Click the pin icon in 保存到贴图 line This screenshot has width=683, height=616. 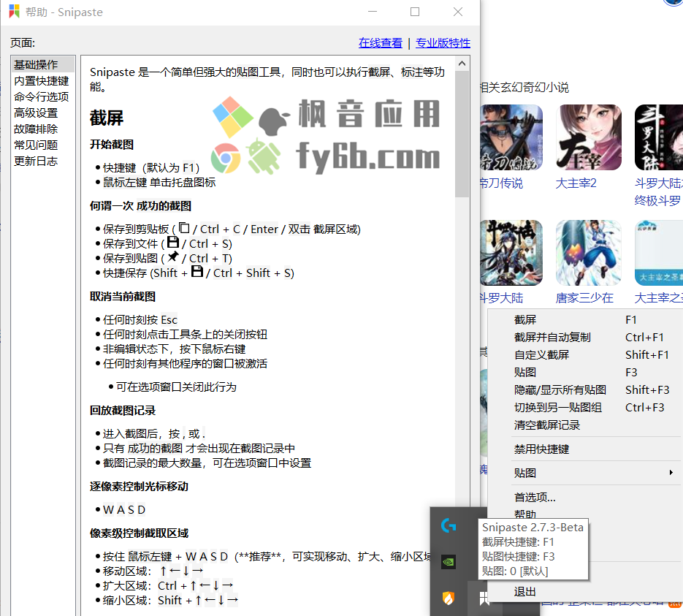click(173, 256)
